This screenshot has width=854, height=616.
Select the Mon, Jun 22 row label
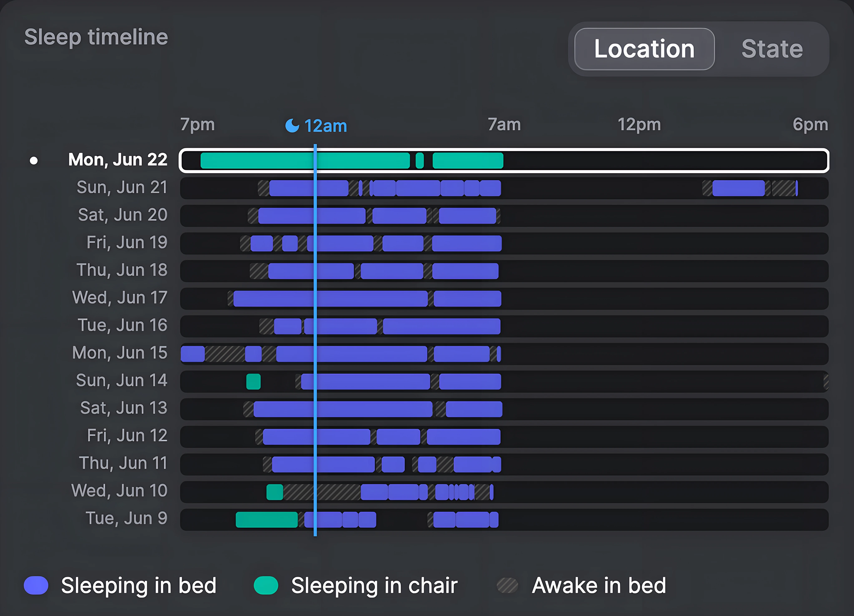pyautogui.click(x=117, y=160)
